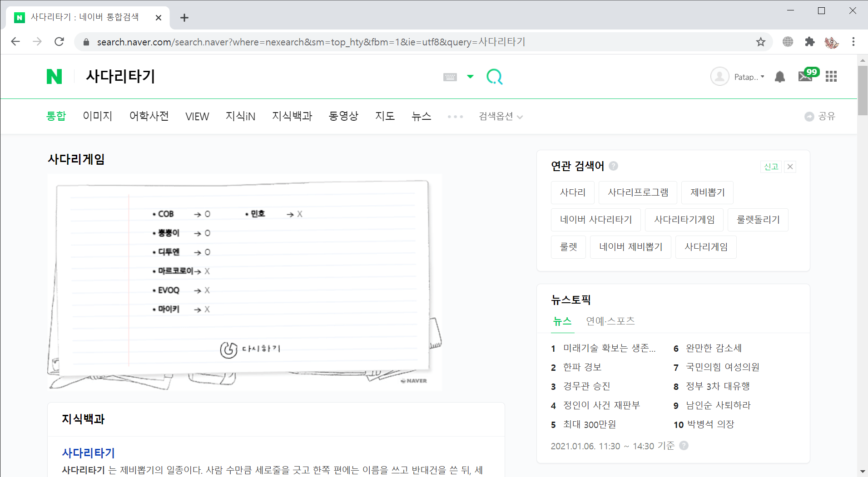
Task: Click the page vertical scrollbar thumb
Action: pos(862,91)
